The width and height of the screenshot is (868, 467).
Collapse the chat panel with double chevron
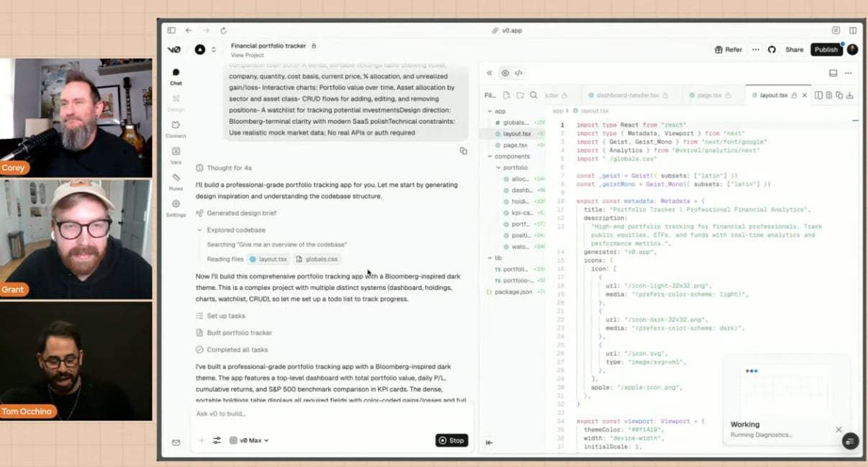pos(489,73)
